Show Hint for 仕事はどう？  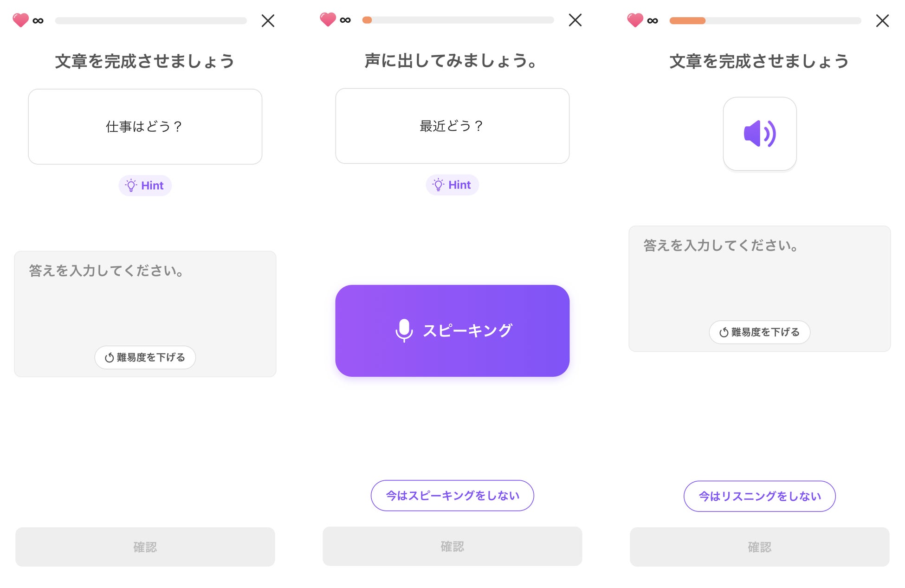tap(145, 186)
